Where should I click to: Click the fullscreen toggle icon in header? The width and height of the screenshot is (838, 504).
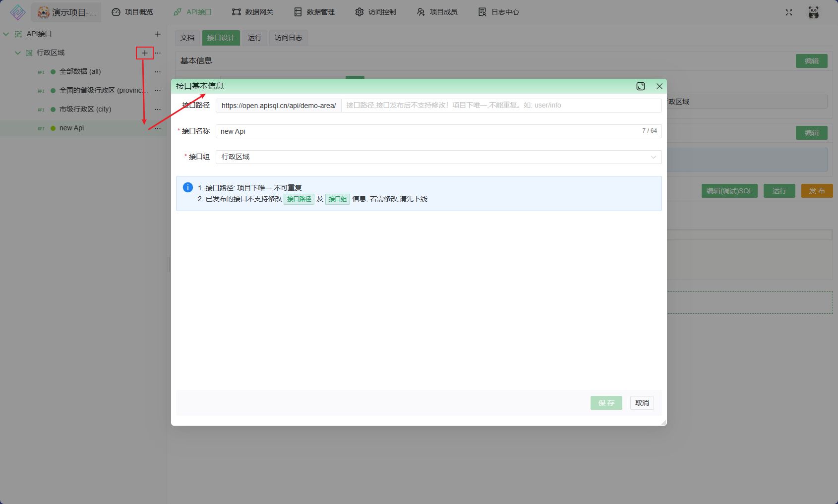(789, 12)
